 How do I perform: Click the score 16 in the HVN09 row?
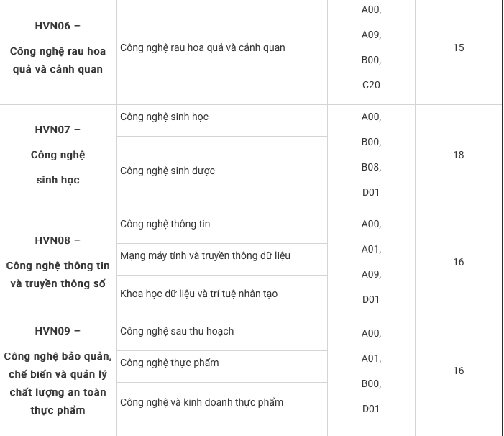coord(459,371)
